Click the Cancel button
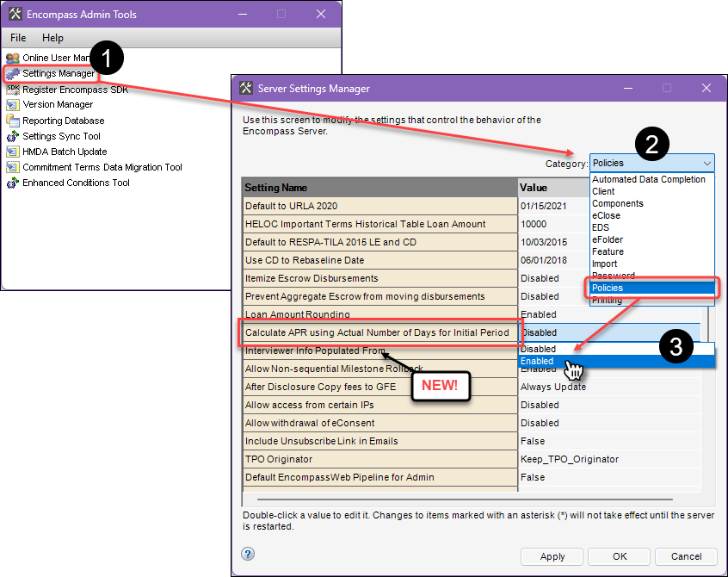The image size is (728, 577). (x=686, y=556)
